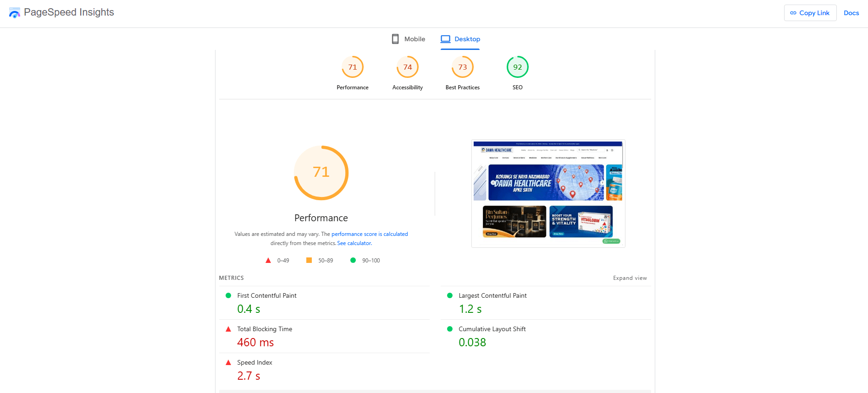This screenshot has width=868, height=393.
Task: Click the Accessibility score gauge 74
Action: pos(407,67)
